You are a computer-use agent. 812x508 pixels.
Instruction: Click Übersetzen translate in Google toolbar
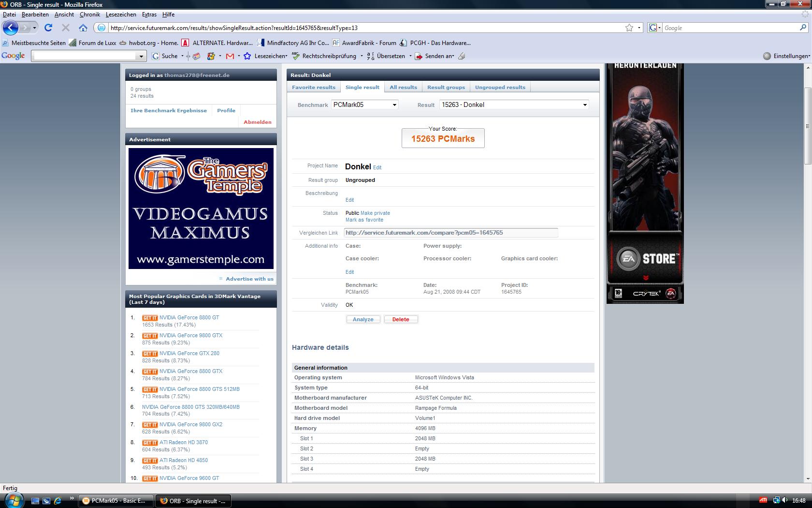(386, 56)
